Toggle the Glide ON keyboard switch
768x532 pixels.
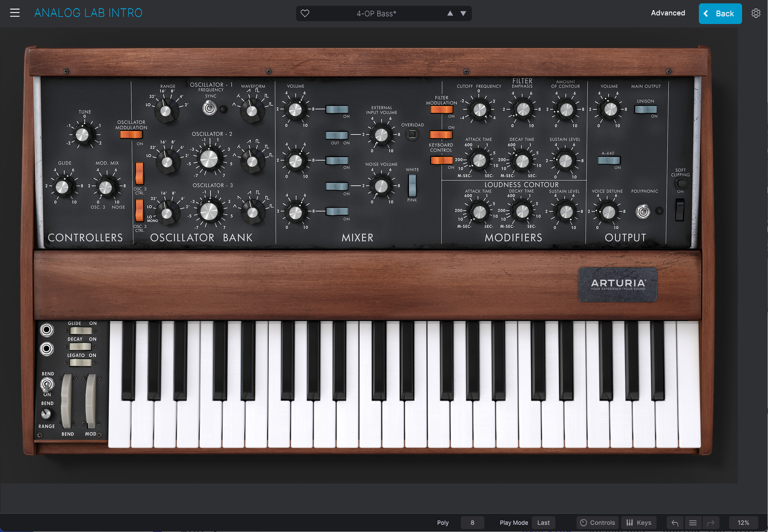81,331
